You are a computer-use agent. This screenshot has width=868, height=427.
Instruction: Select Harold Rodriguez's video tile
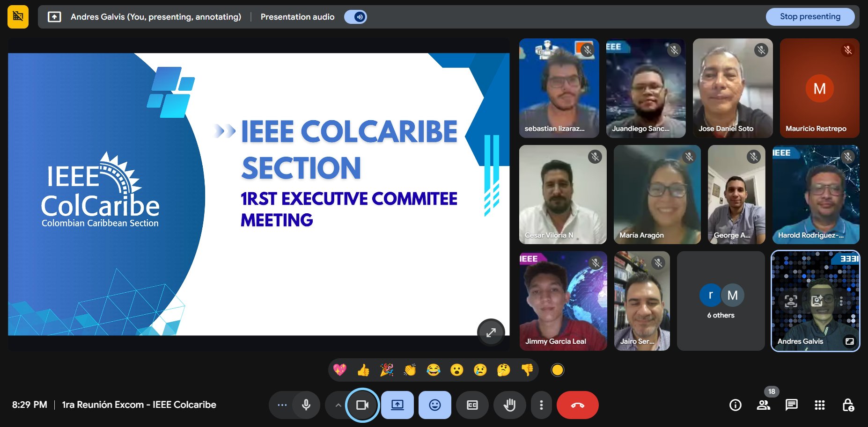pos(816,195)
